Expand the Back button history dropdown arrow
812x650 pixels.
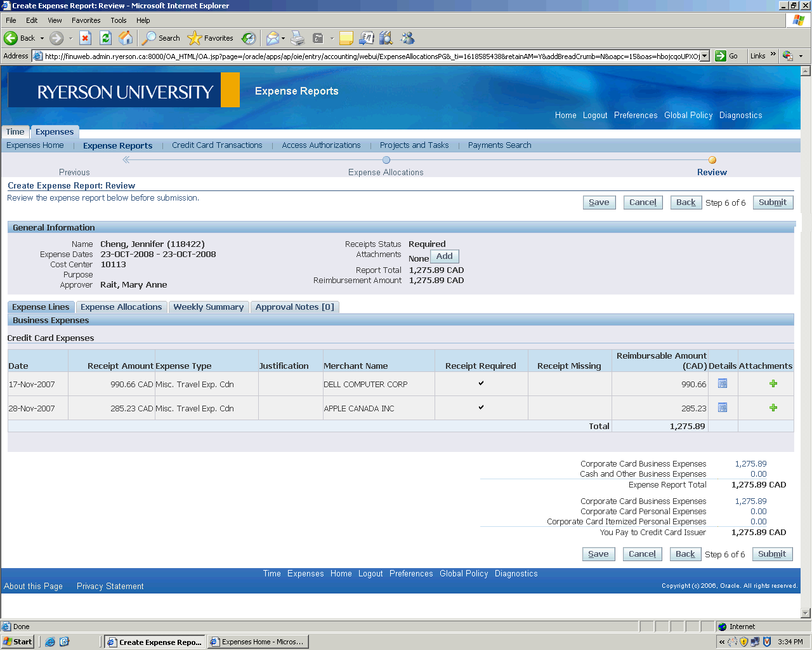point(43,38)
